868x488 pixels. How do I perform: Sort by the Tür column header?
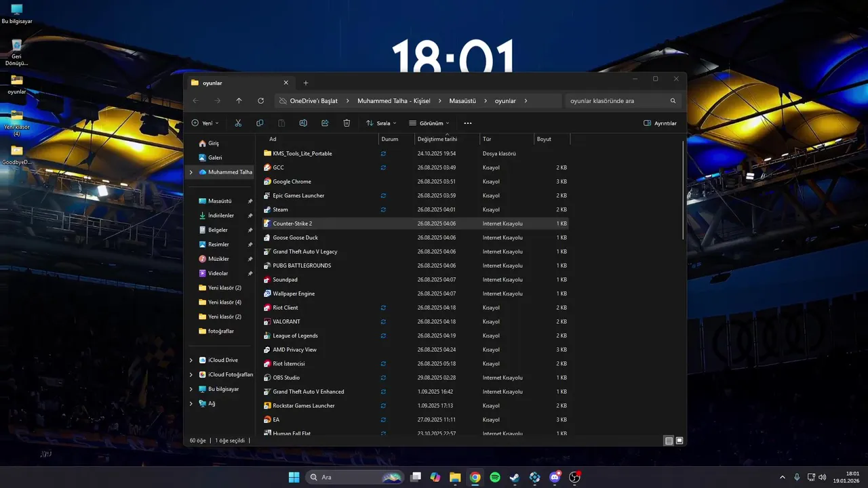pyautogui.click(x=507, y=139)
